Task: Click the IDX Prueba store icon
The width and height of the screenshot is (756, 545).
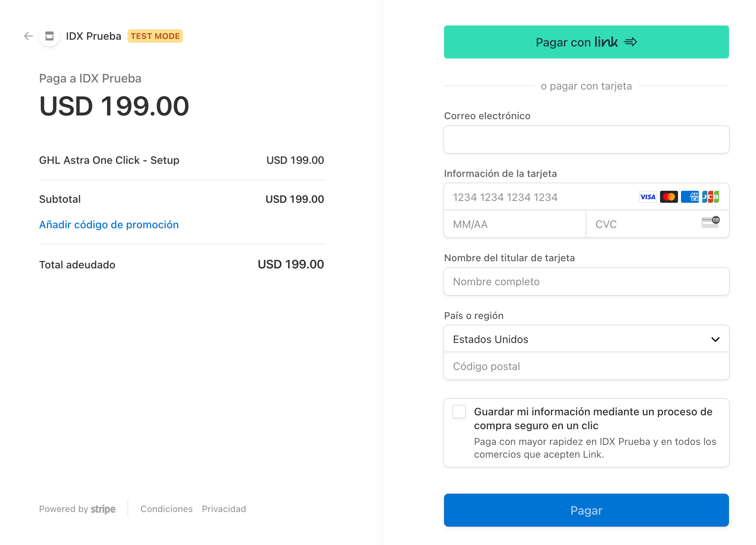Action: point(49,36)
